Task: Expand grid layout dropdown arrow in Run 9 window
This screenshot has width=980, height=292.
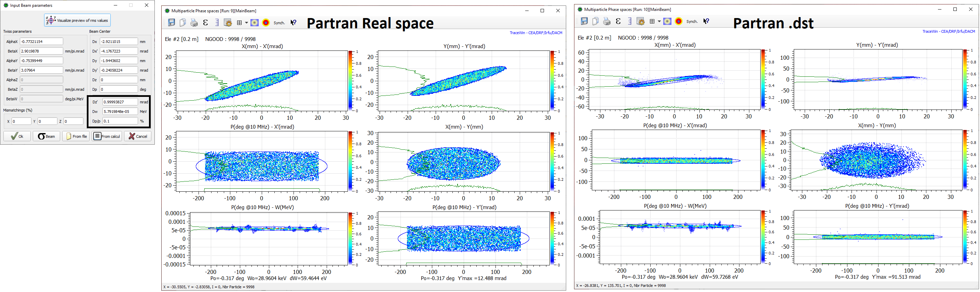Action: [x=246, y=23]
